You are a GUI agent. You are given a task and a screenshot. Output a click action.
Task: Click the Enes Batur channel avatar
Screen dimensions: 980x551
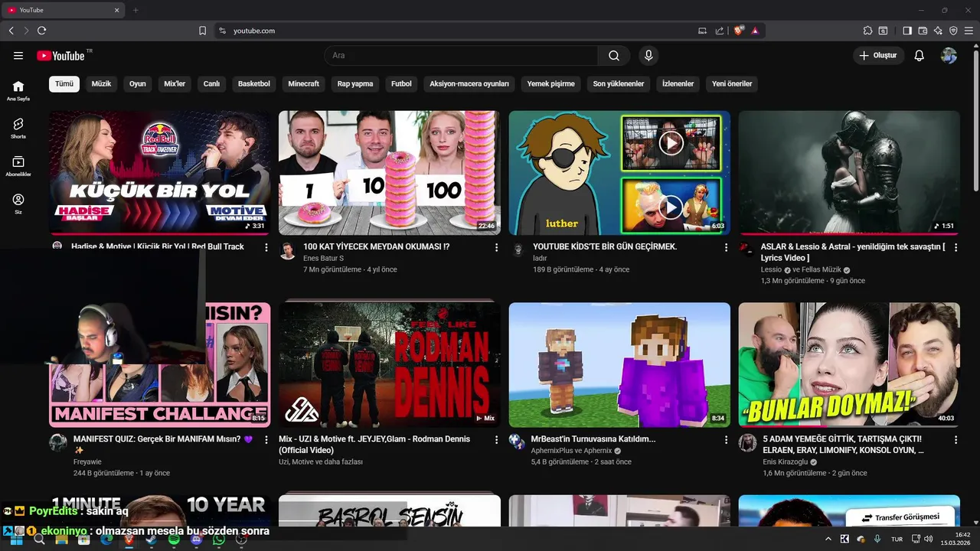288,251
